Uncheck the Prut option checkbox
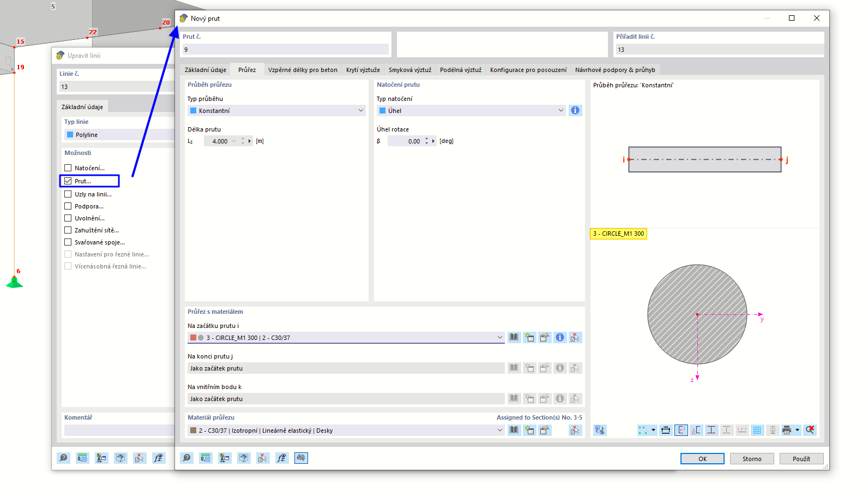This screenshot has width=868, height=496. (x=68, y=181)
